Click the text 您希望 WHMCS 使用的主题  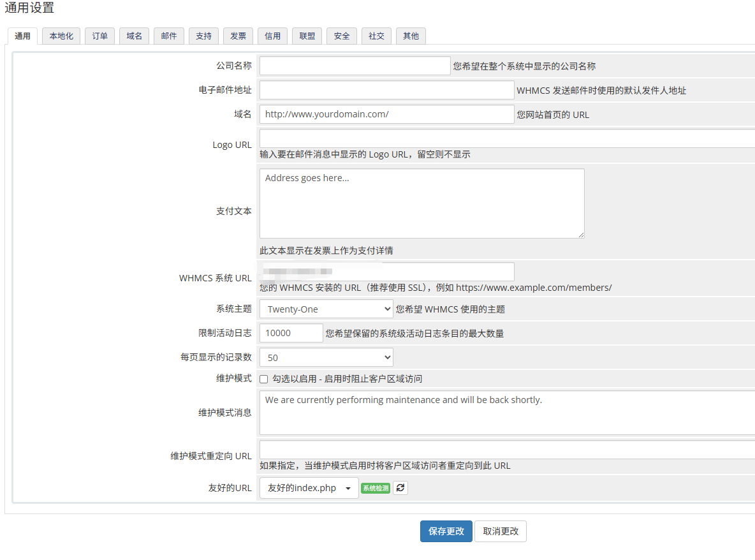450,309
